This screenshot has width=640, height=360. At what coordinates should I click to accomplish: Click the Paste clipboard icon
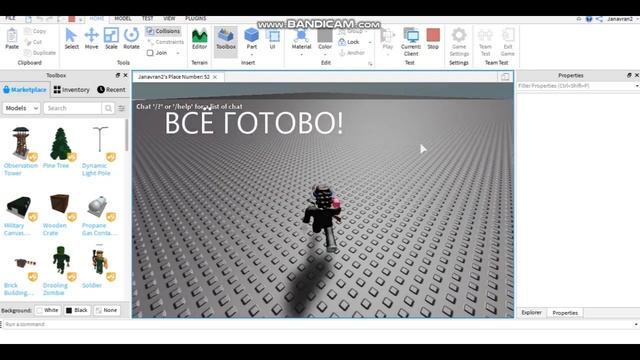coord(12,36)
